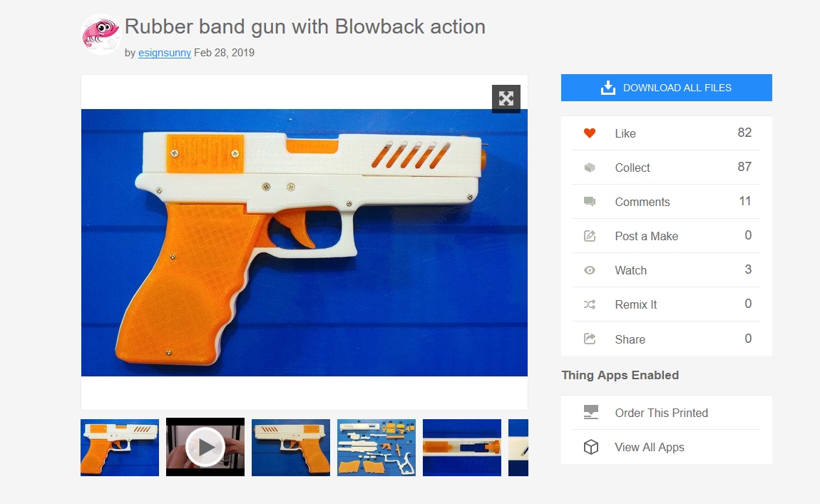Image resolution: width=820 pixels, height=504 pixels.
Task: Click the fullscreen expand icon on image
Action: 506,98
